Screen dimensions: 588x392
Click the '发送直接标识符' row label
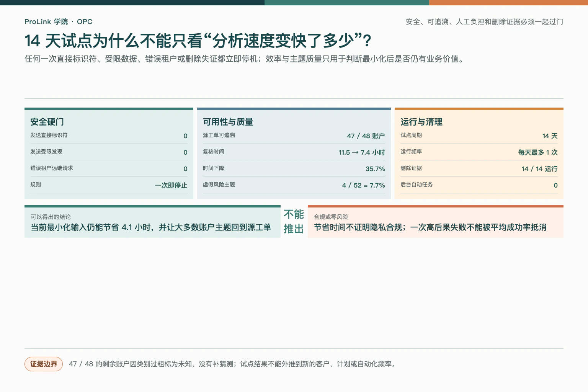[49, 136]
